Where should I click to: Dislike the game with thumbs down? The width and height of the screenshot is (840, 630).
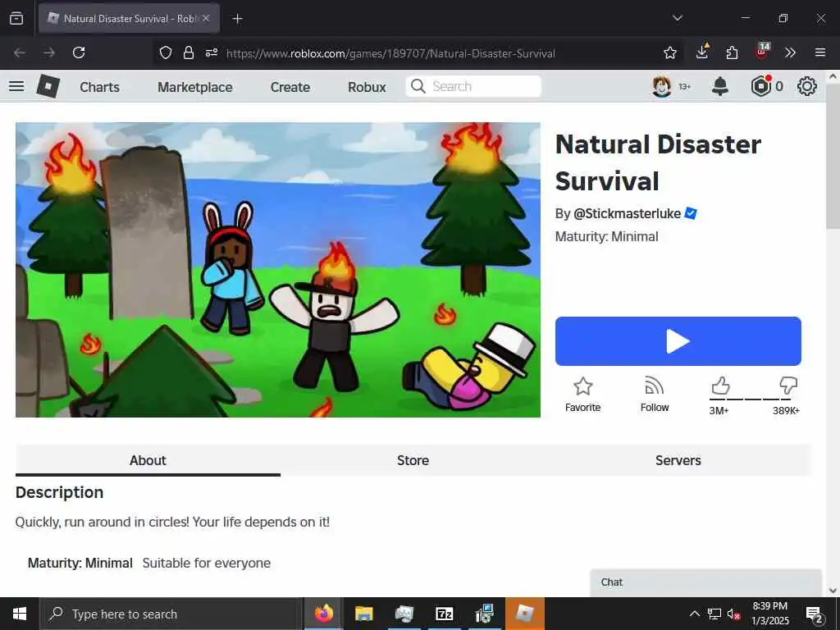(x=788, y=386)
